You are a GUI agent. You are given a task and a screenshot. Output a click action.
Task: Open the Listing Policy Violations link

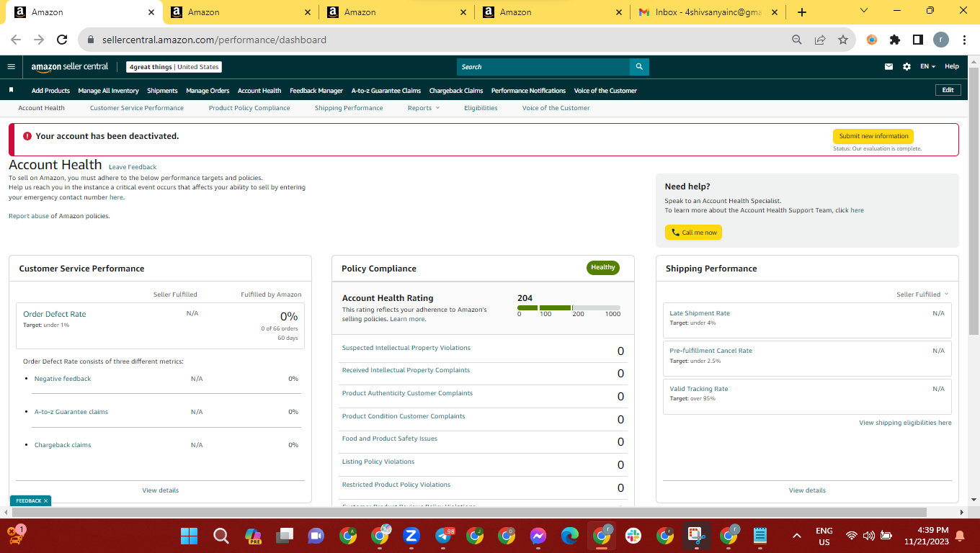[378, 462]
